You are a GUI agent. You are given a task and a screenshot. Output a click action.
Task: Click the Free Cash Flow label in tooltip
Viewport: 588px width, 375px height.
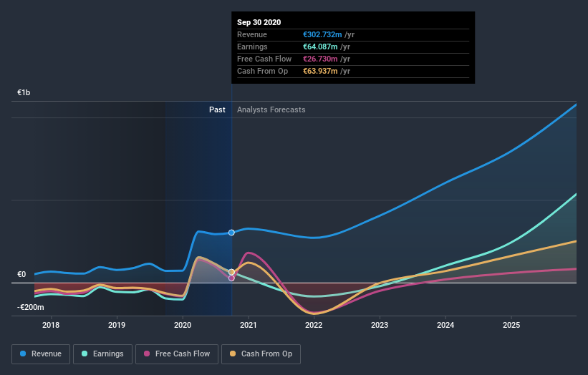[264, 59]
